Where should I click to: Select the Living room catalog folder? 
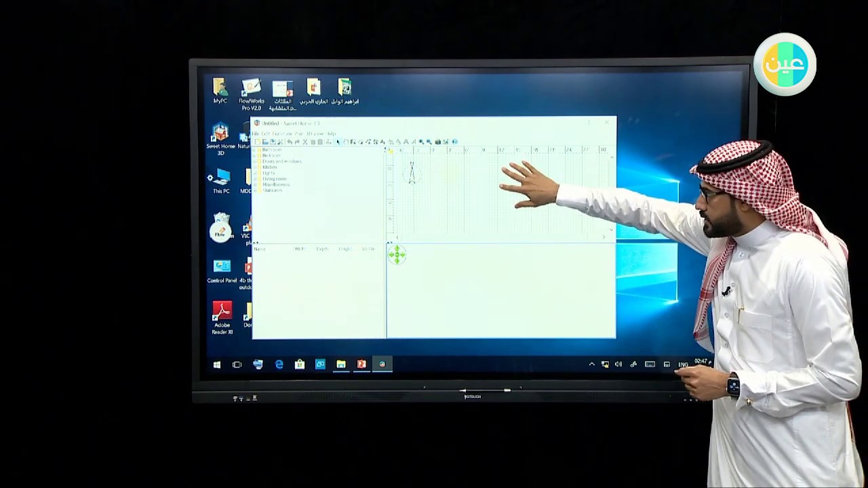[x=274, y=179]
